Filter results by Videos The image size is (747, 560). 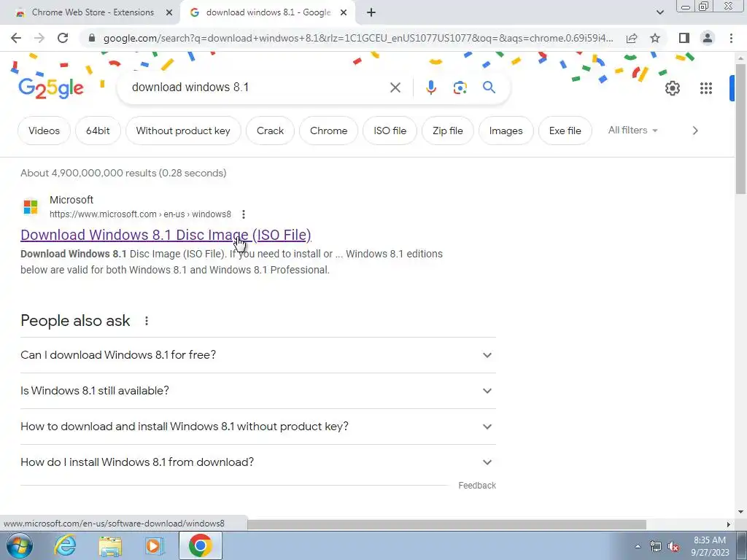pos(44,131)
